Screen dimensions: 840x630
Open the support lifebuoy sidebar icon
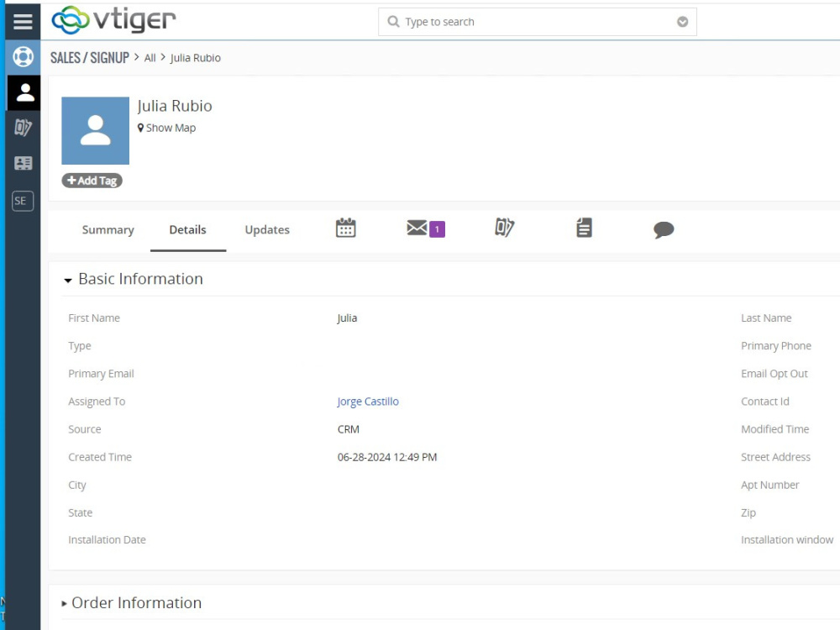23,57
